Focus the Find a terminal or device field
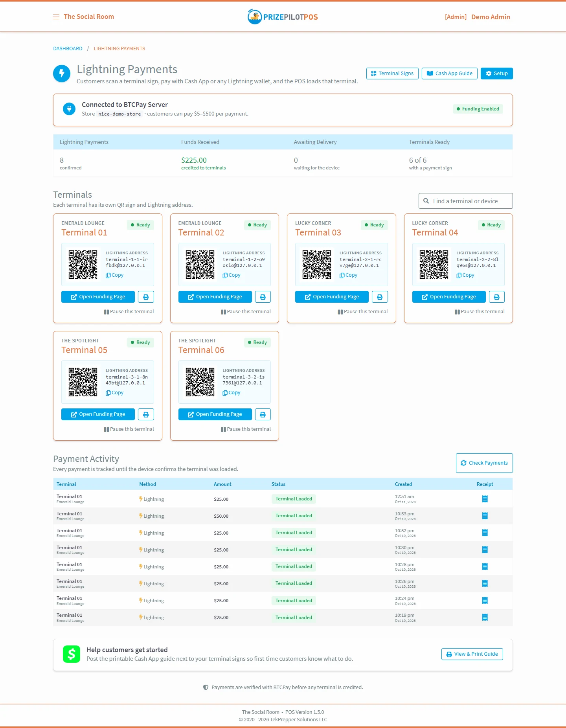566x728 pixels. point(466,201)
